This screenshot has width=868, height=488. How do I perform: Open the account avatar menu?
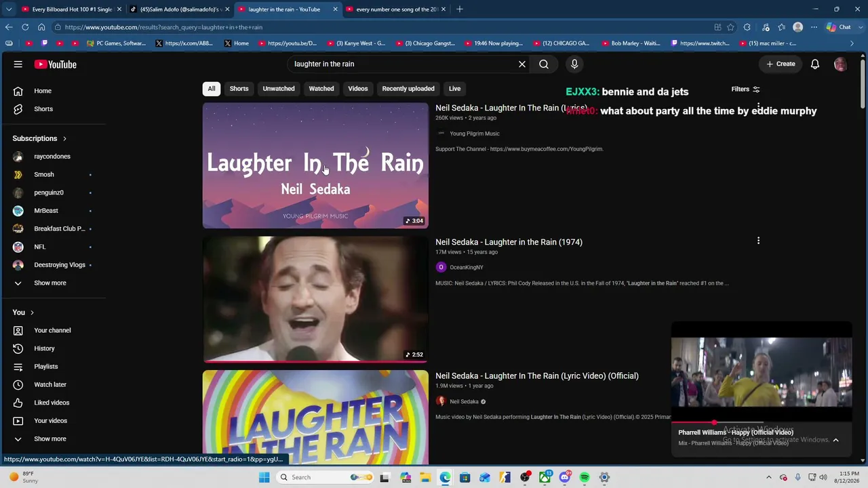click(840, 64)
